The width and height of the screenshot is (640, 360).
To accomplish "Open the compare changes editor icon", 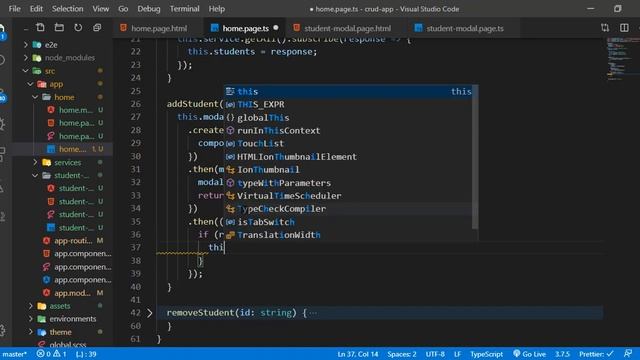I will pyautogui.click(x=605, y=28).
